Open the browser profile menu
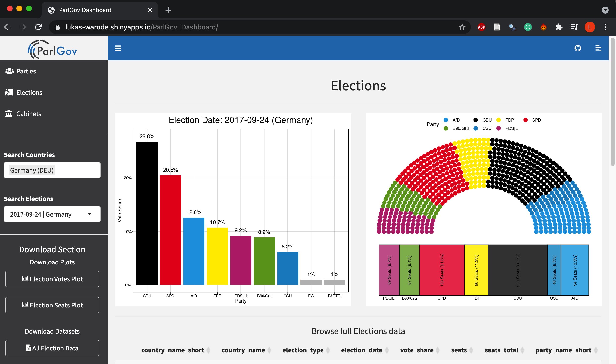This screenshot has width=616, height=364. (590, 27)
